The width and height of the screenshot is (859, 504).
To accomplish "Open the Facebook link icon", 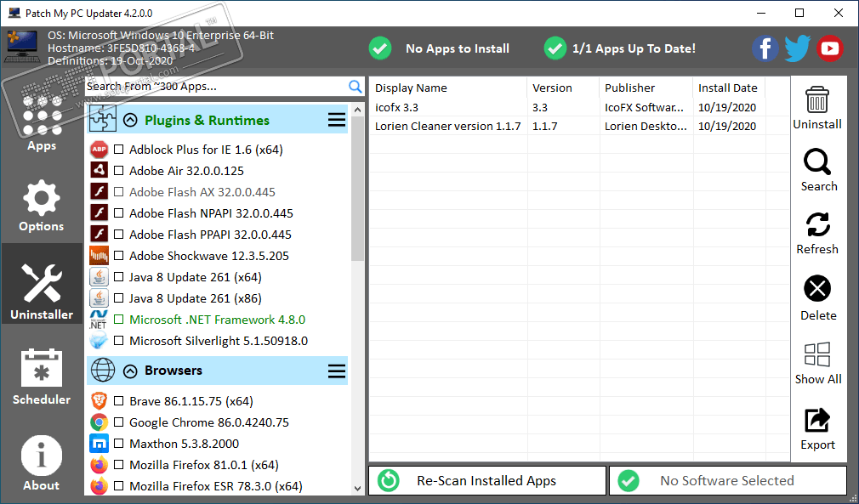I will pos(765,48).
